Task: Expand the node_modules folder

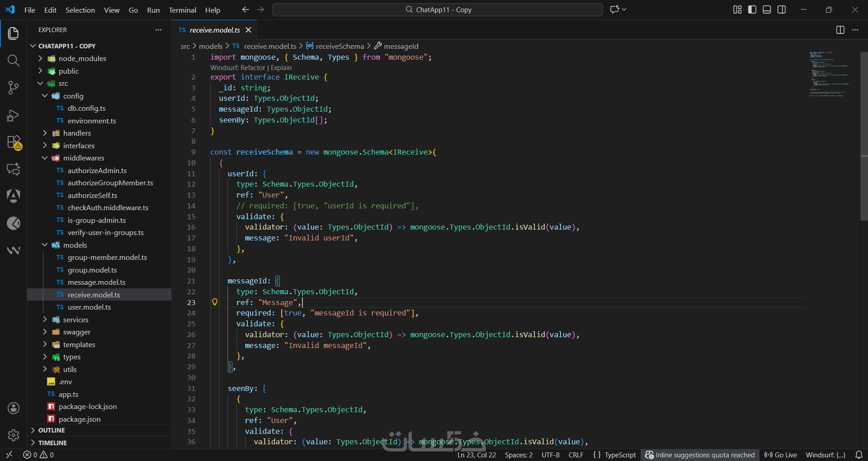Action: click(x=82, y=59)
